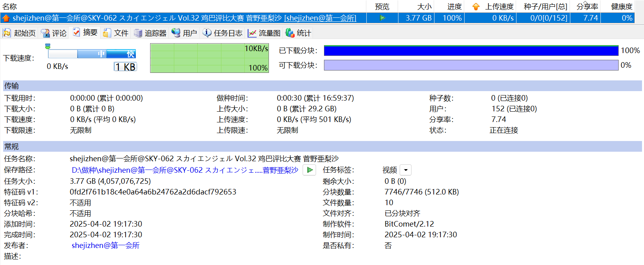This screenshot has height=265, width=644.
Task: Click the 3.77 GB size cell
Action: [x=419, y=18]
